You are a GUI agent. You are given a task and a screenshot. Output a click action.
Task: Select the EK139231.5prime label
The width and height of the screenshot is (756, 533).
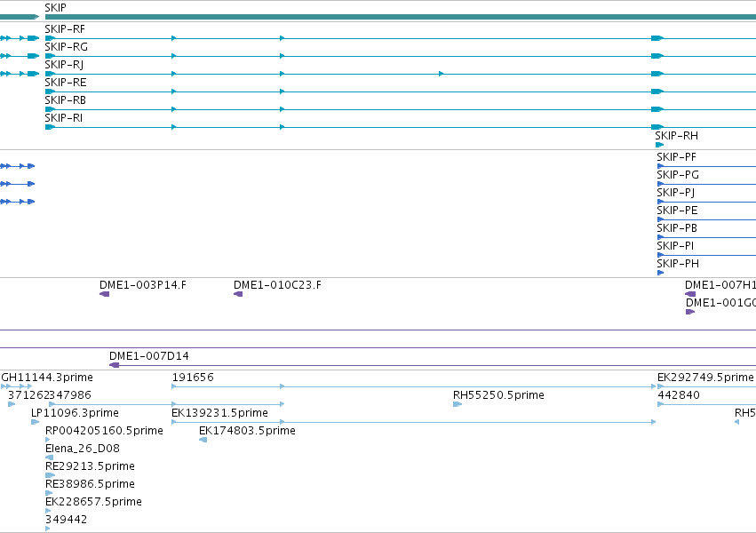coord(219,413)
